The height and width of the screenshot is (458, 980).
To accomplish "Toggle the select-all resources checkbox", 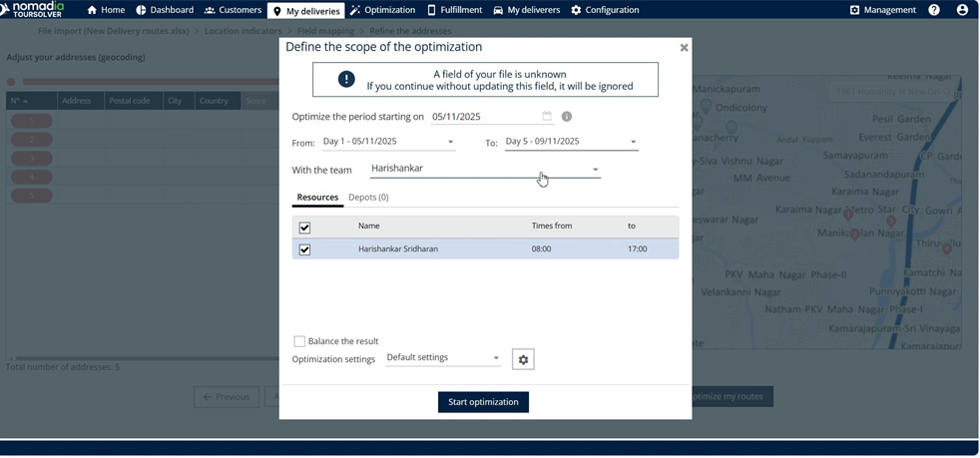I will point(305,228).
